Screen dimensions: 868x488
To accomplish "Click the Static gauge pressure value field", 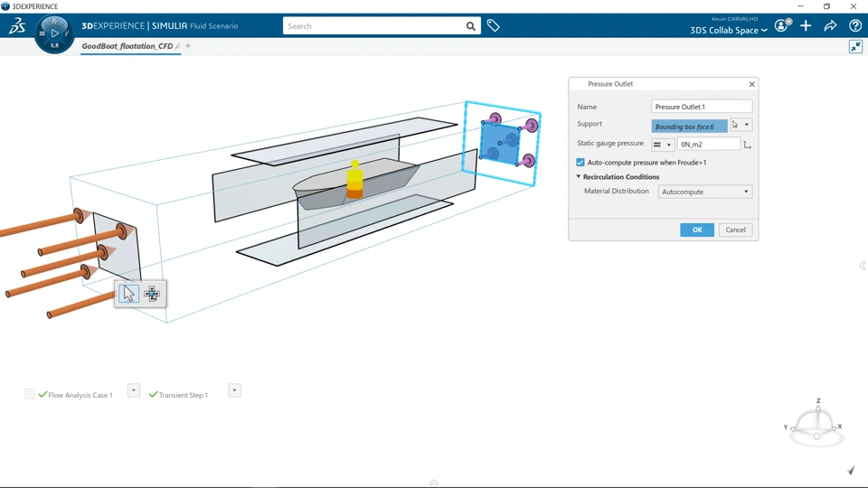I will click(709, 144).
